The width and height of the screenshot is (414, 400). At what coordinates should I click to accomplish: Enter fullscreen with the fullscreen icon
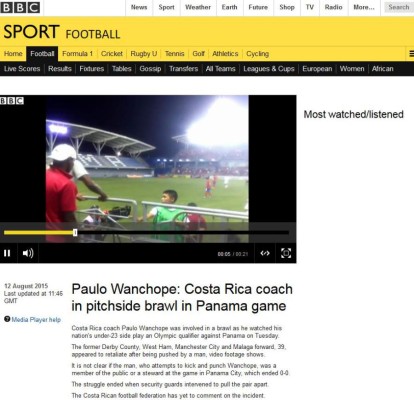pyautogui.click(x=286, y=253)
